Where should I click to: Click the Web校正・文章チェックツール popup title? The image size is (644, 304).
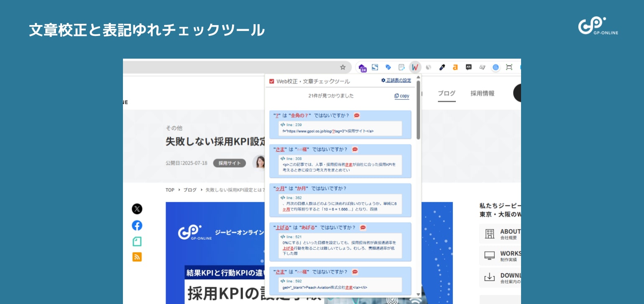click(x=313, y=81)
